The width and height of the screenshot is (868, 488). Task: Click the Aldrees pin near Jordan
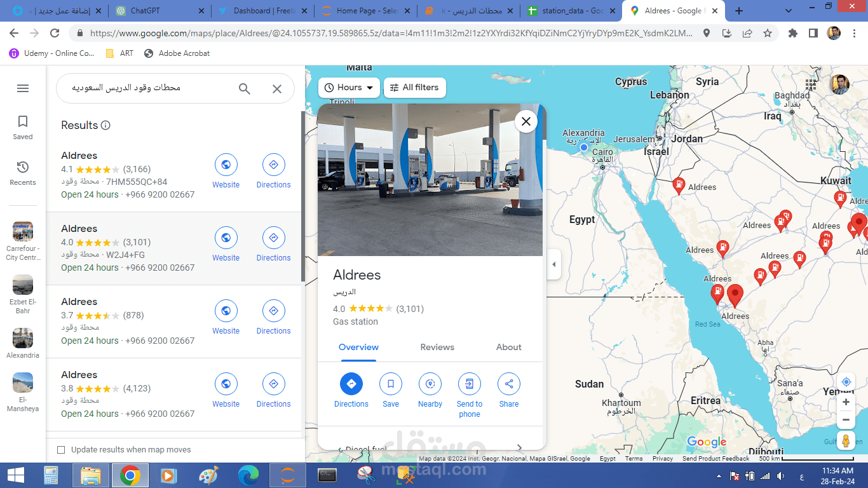pos(679,186)
